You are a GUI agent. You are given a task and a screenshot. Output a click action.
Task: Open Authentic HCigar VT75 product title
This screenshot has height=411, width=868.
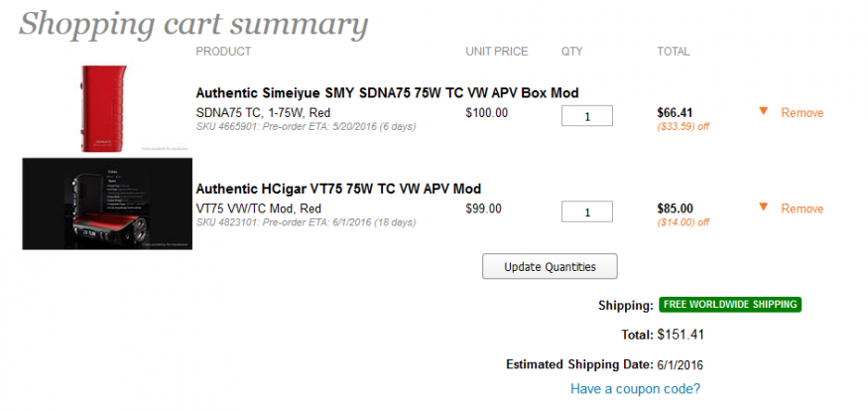point(338,189)
